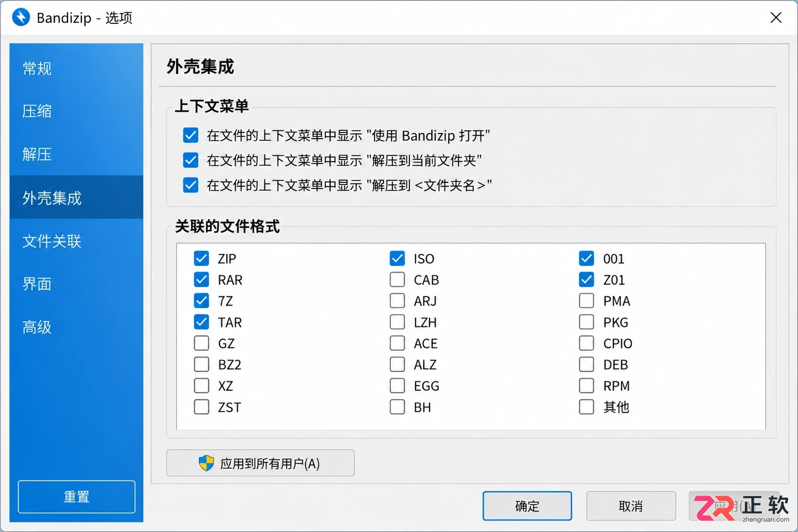The width and height of the screenshot is (798, 532).
Task: Uncheck the RAR format checkbox
Action: 202,279
